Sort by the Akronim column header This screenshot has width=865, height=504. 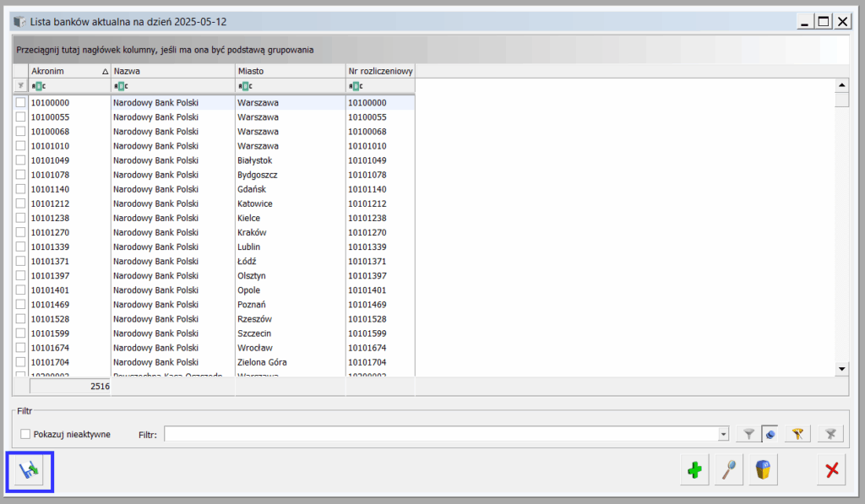click(66, 71)
